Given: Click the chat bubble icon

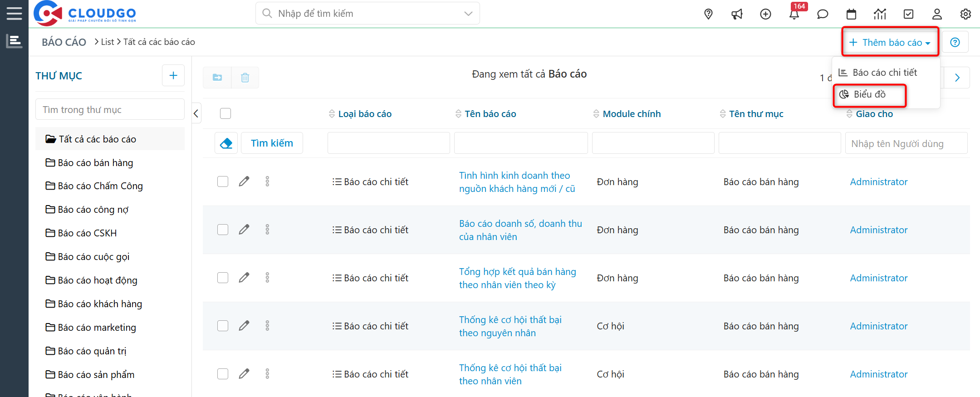Looking at the screenshot, I should [823, 14].
